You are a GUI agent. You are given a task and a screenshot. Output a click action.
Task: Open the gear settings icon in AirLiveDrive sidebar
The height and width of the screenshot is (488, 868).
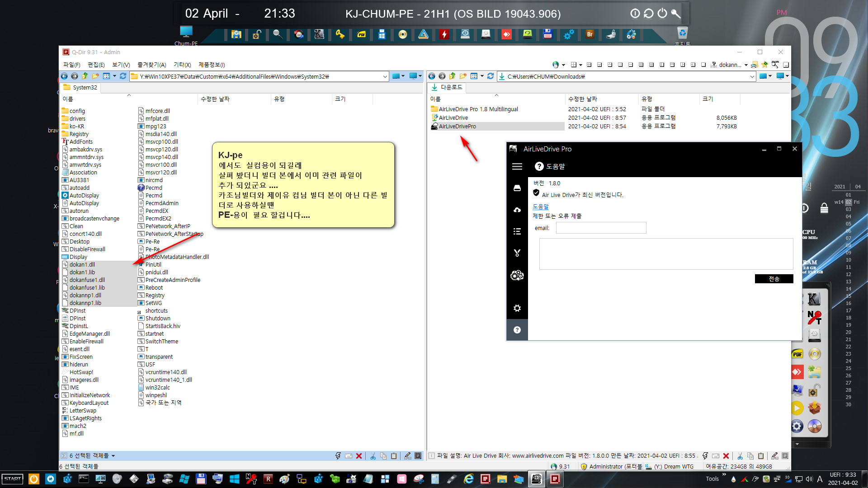coord(517,308)
